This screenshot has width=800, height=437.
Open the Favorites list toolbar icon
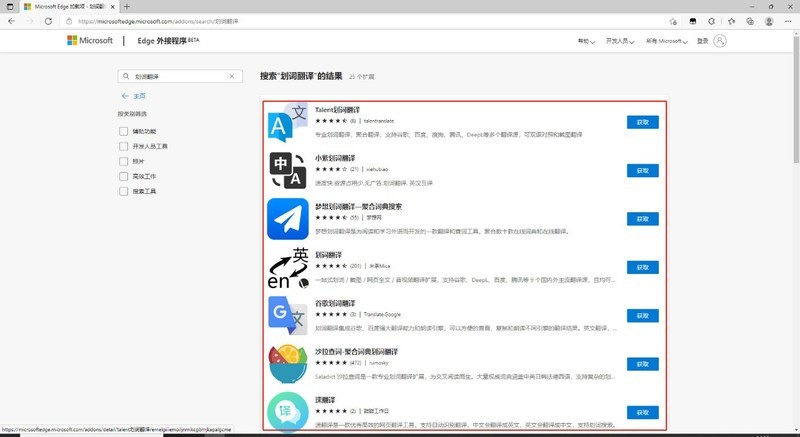pos(731,21)
